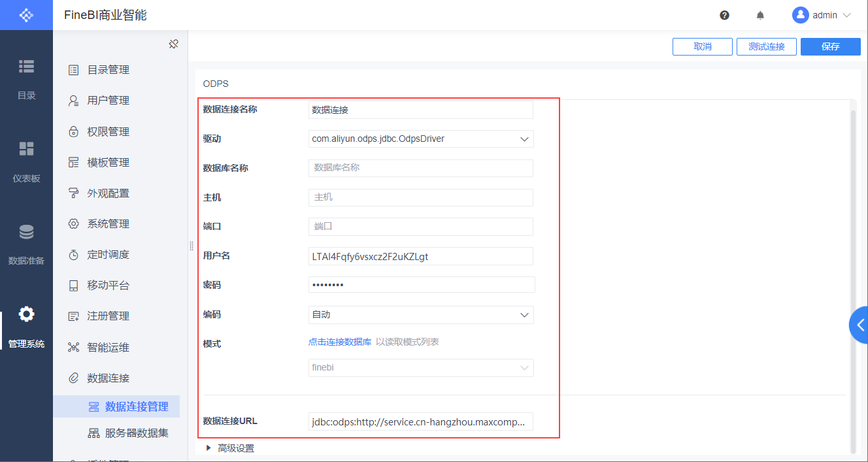Focus the 密码 password input field
Image resolution: width=868 pixels, height=462 pixels.
(x=422, y=284)
